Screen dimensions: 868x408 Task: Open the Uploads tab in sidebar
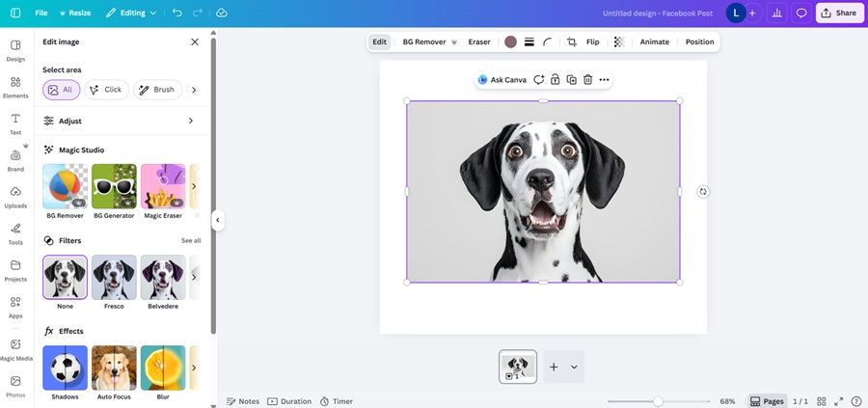point(15,198)
